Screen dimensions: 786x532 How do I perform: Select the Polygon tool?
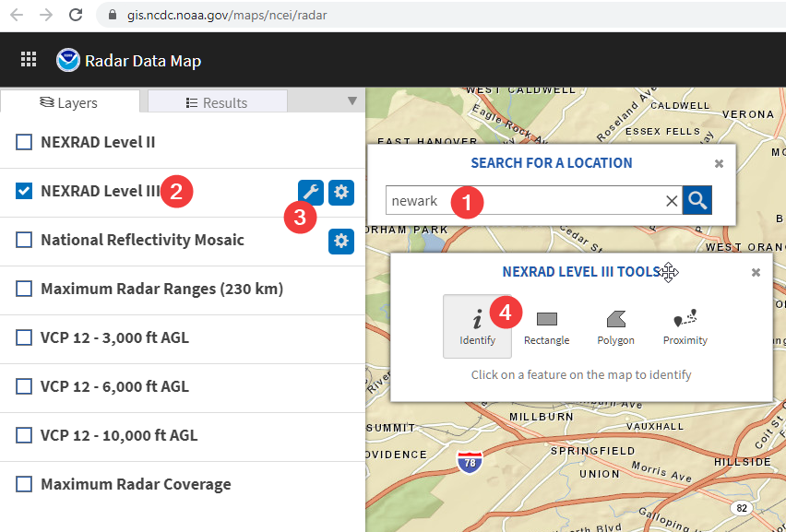point(615,326)
